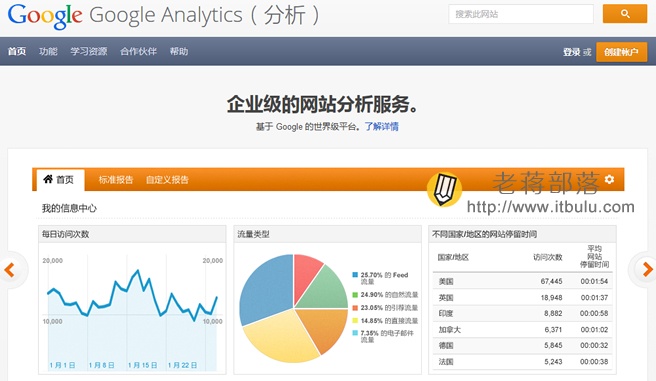Click the blue Feed traffic legend square
Viewport: 656px width, 381px height.
pos(355,275)
